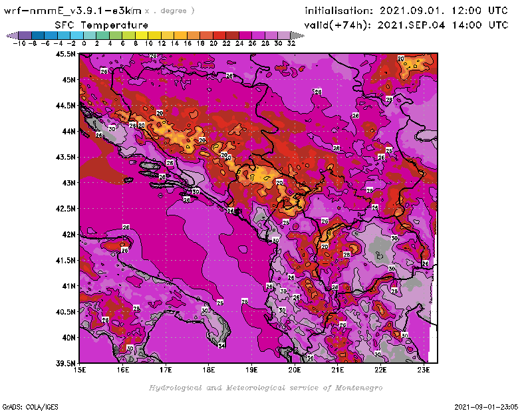Click the legend swatch between -10 and -8
Image resolution: width=532 pixels, height=411 pixels.
coord(25,36)
